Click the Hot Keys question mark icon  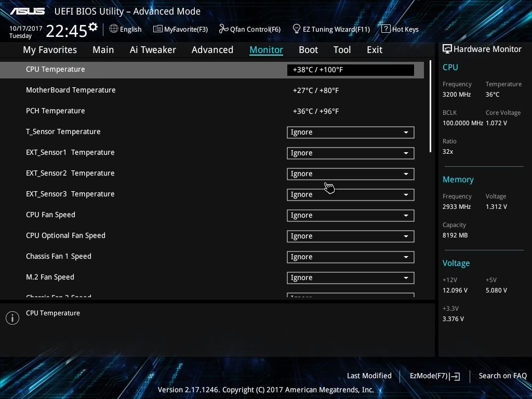pos(386,29)
